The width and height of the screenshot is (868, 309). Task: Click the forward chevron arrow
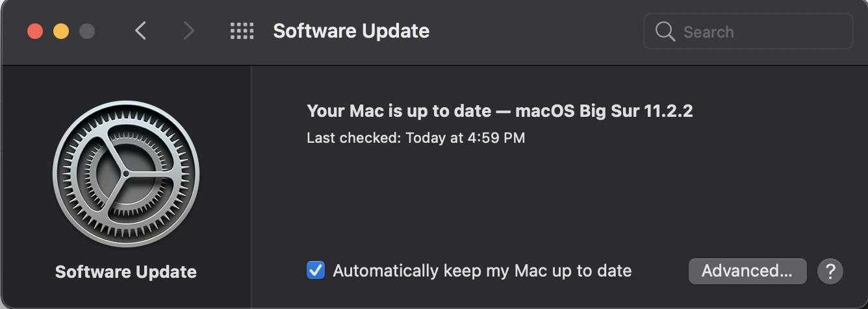(188, 31)
